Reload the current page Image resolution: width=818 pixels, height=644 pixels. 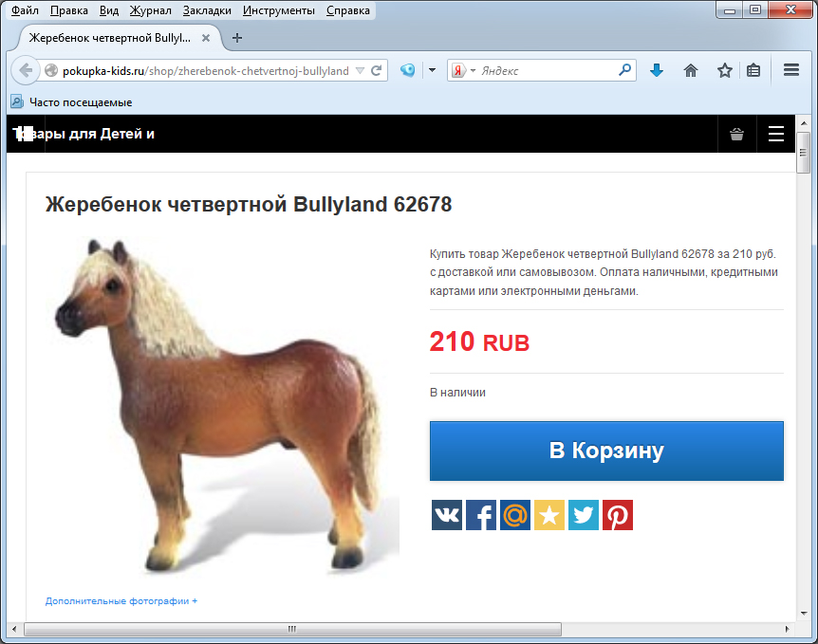tap(376, 70)
